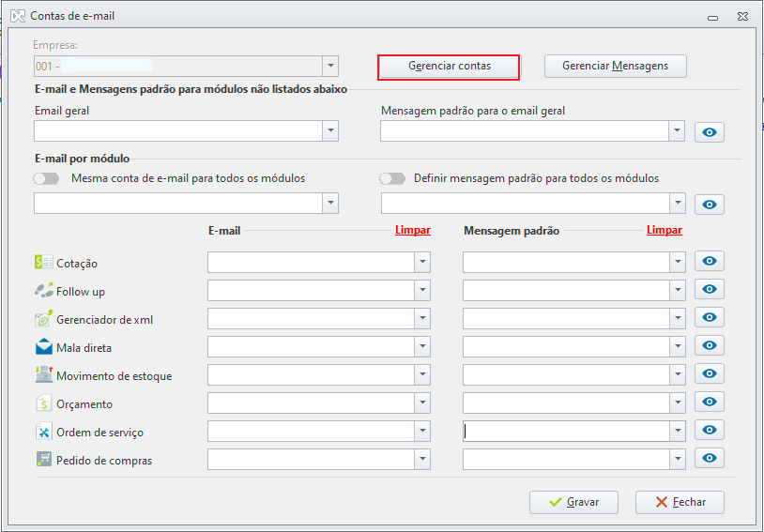The image size is (764, 532).
Task: Open the Email geral dropdown
Action: click(329, 131)
